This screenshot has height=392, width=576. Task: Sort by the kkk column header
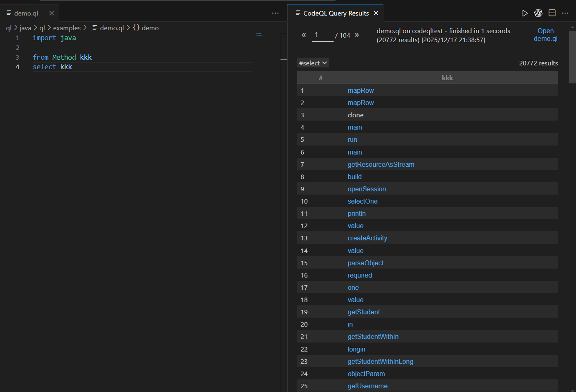pyautogui.click(x=447, y=78)
